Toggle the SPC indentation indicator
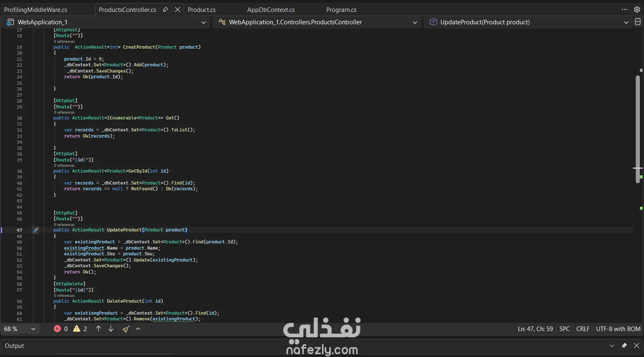This screenshot has width=644, height=357. 564,329
